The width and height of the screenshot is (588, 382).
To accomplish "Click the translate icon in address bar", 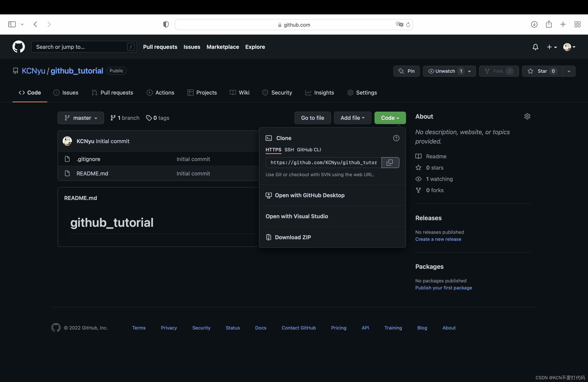I will (399, 24).
